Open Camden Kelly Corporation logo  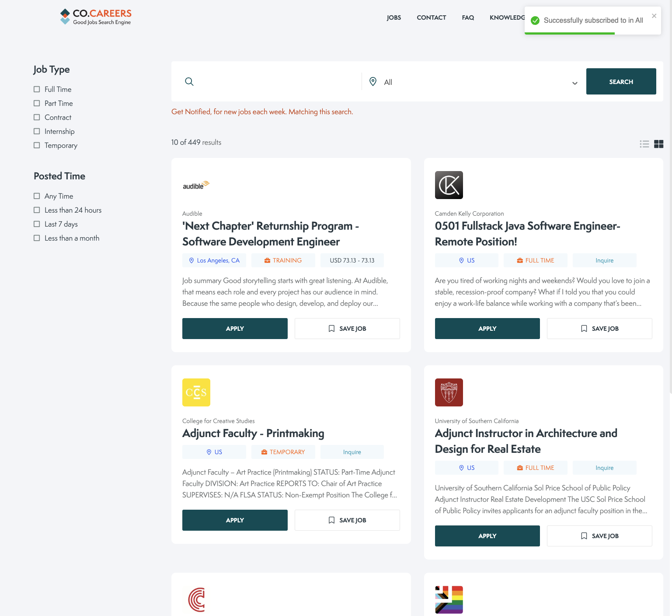[x=449, y=185]
